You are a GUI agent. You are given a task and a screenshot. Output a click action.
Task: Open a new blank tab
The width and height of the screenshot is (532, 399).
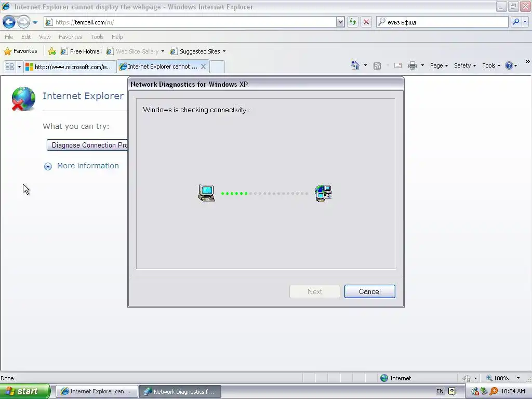coord(217,67)
